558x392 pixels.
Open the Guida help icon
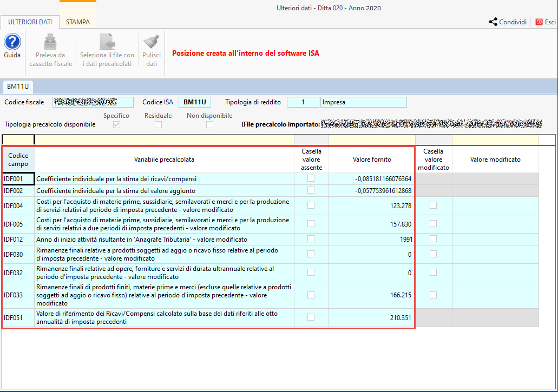(12, 42)
